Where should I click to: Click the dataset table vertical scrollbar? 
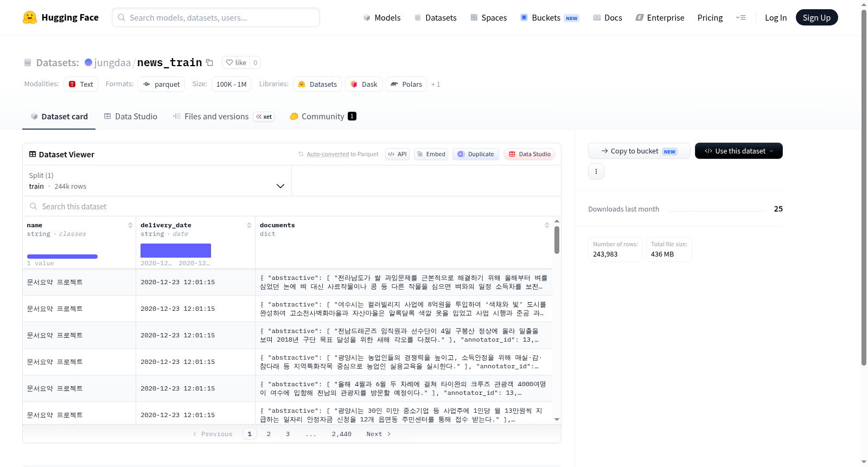(x=557, y=240)
